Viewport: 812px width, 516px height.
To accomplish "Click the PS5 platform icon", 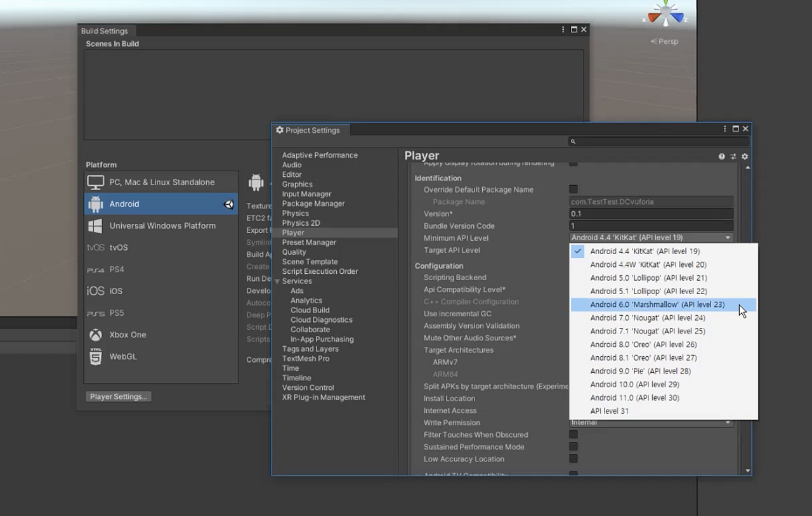I will point(96,313).
